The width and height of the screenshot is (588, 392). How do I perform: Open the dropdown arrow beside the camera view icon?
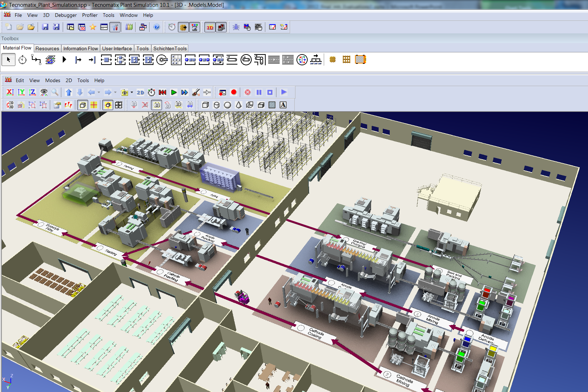[132, 93]
